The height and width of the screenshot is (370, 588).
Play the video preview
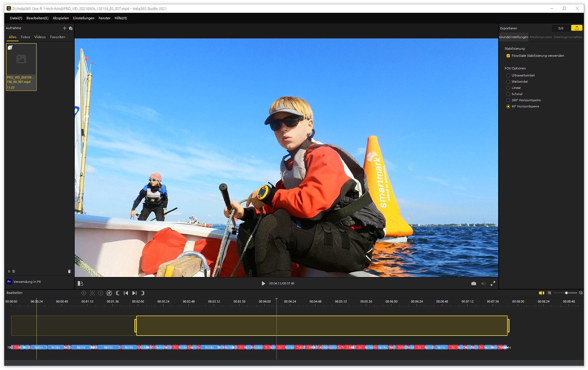coord(263,283)
